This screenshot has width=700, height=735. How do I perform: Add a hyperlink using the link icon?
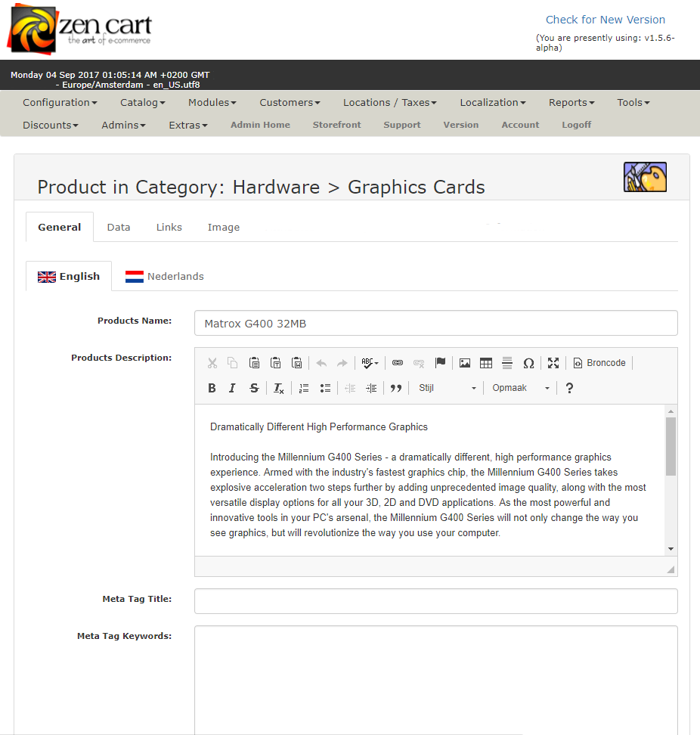click(398, 363)
